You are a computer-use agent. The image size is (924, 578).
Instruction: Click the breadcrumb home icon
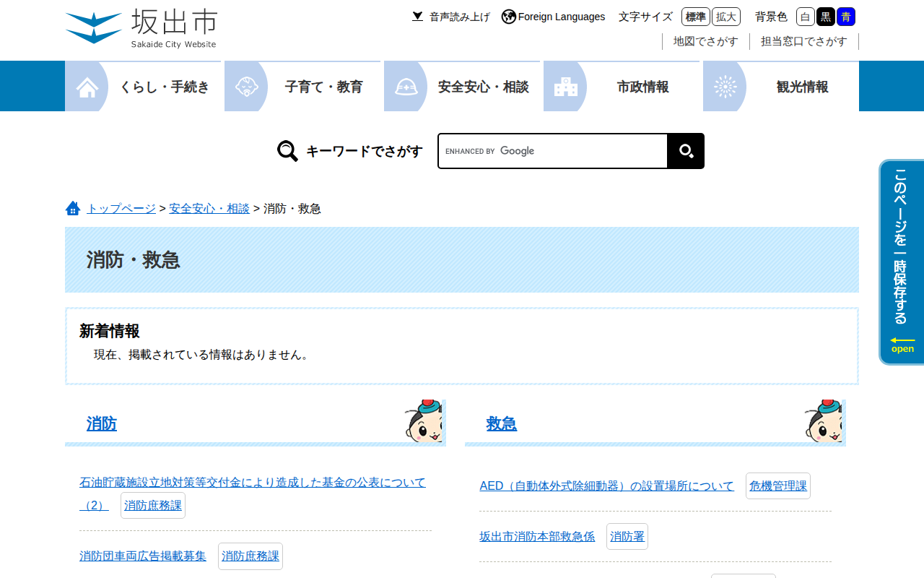73,208
